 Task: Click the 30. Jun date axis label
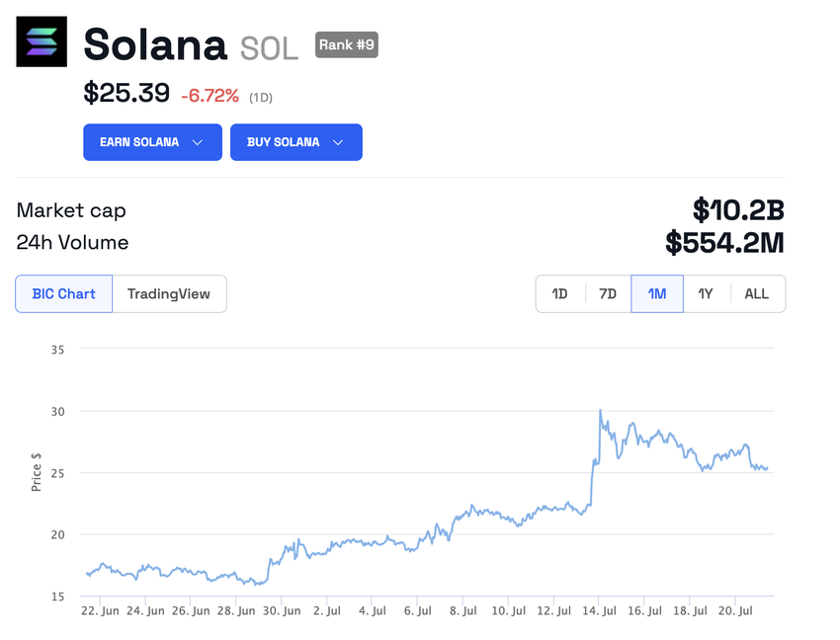pos(281,611)
